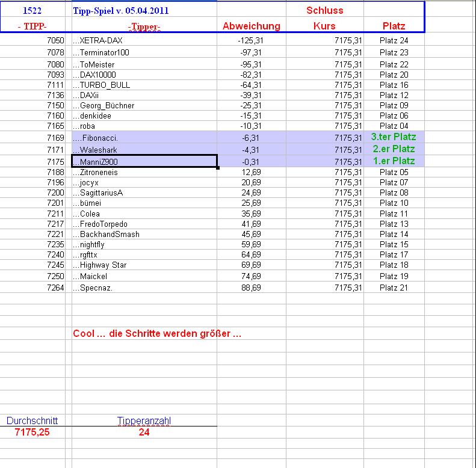The image size is (476, 468).
Task: Click the deviation value -39,31
Action: (251, 95)
